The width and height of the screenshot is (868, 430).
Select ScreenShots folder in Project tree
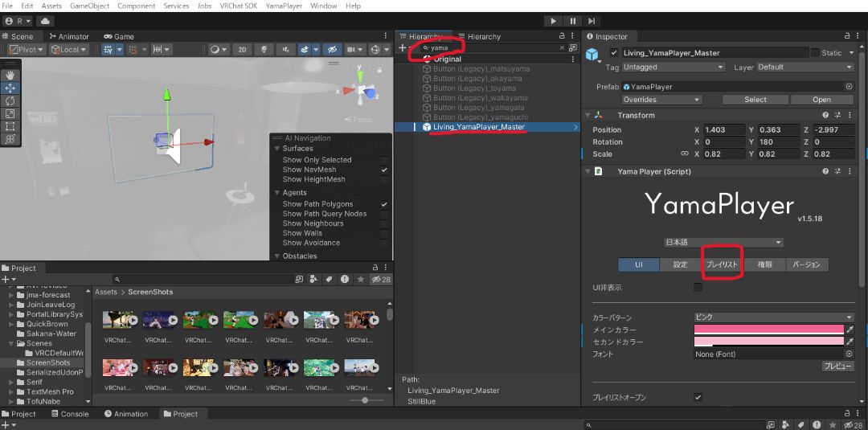click(x=48, y=362)
